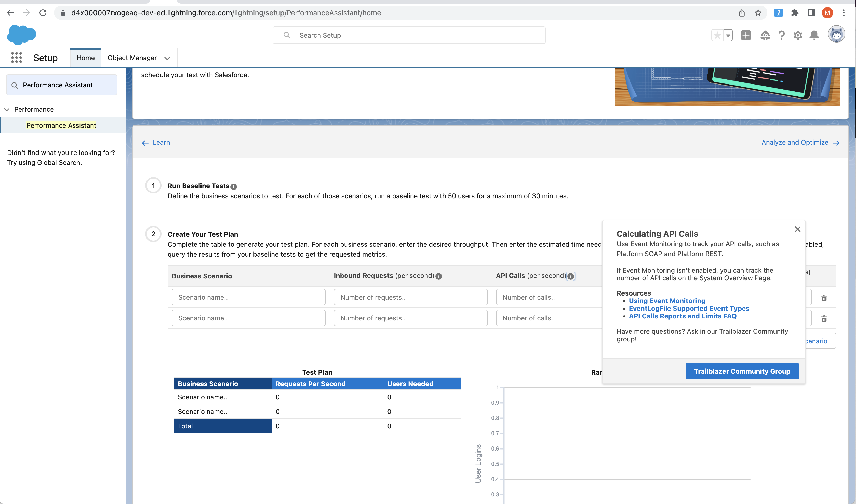This screenshot has width=856, height=504.
Task: Click the Total row in Test Plan
Action: point(317,426)
